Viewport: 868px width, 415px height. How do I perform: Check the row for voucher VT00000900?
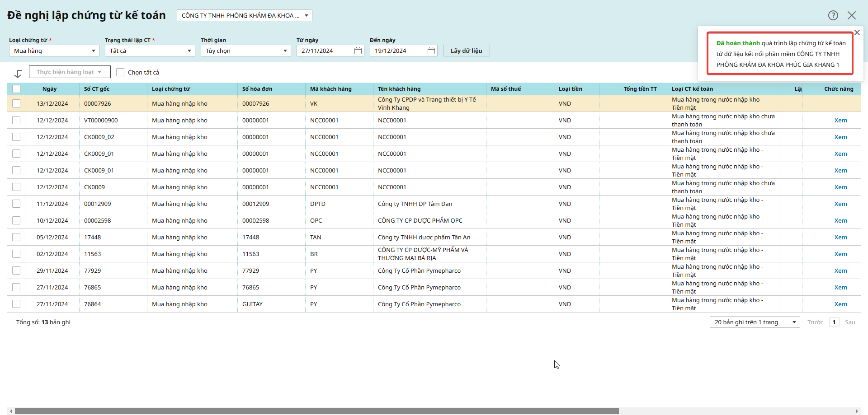click(x=16, y=120)
